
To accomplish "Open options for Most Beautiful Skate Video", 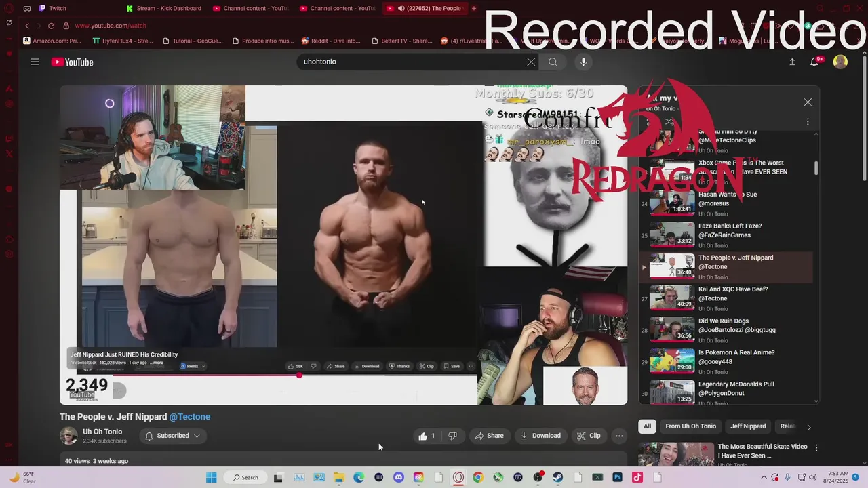I will tap(816, 448).
